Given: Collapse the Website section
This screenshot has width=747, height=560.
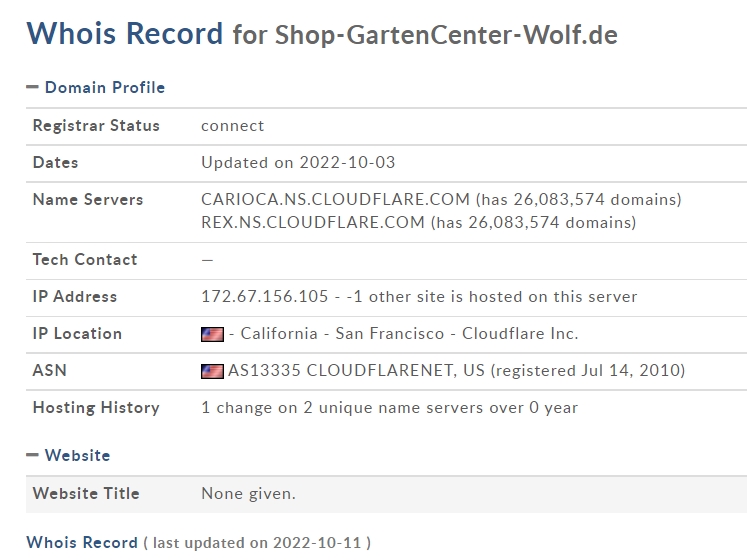Looking at the screenshot, I should pyautogui.click(x=32, y=455).
